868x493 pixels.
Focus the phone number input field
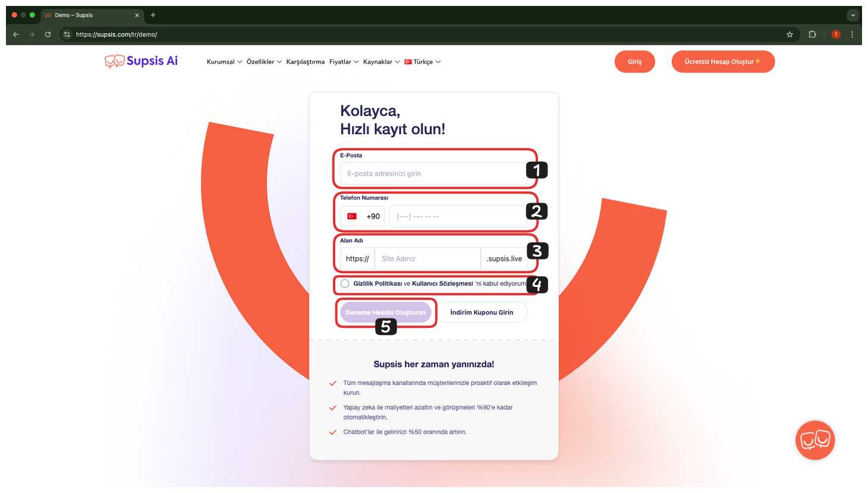point(458,216)
